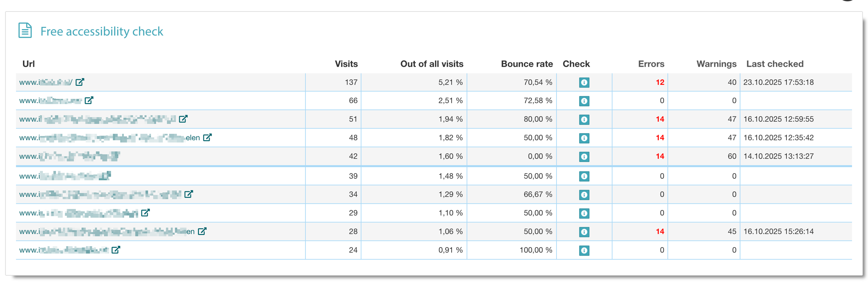Open external link for URL ending in 'elen'
Screen dimensions: 868x283
207,138
